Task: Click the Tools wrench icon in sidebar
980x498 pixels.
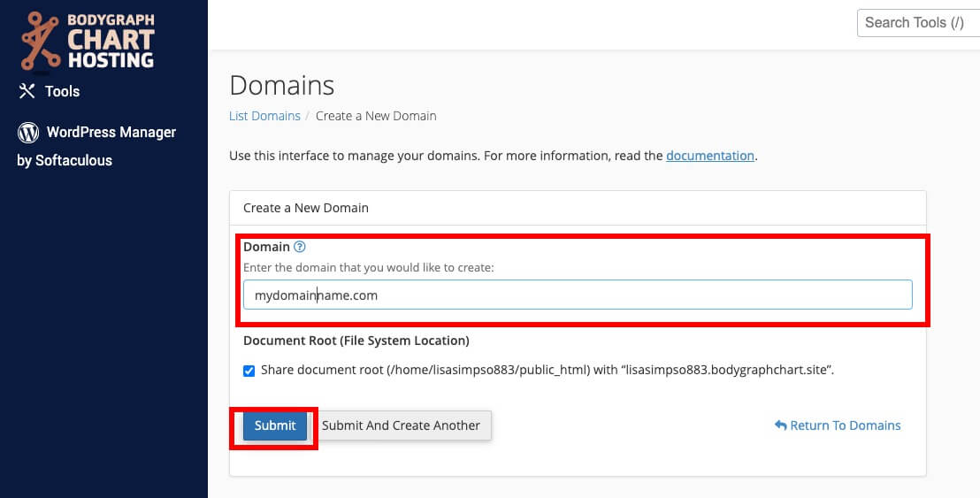Action: [x=27, y=91]
